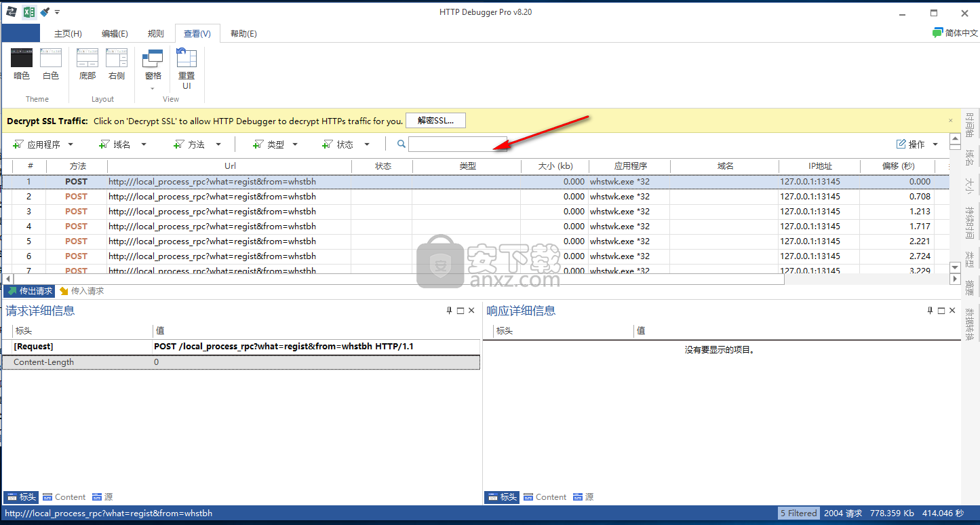Viewport: 980px width, 525px height.
Task: Apply the 白色 white theme
Action: [x=51, y=64]
